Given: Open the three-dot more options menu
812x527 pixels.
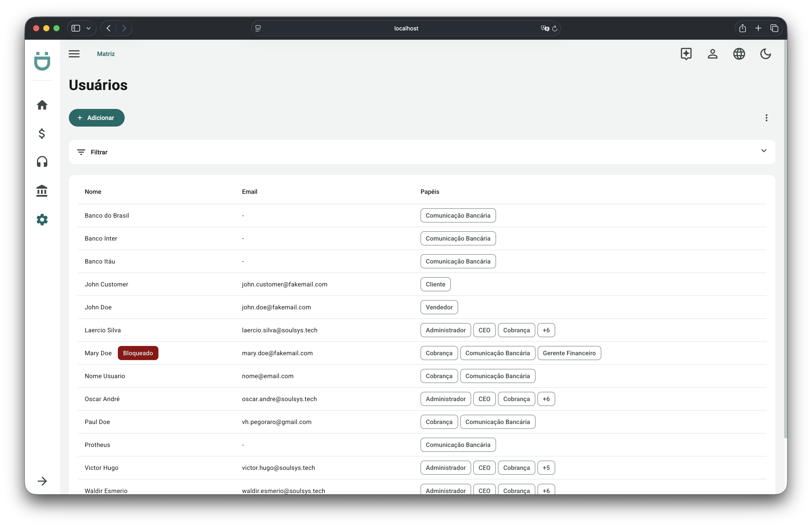Looking at the screenshot, I should pos(766,118).
